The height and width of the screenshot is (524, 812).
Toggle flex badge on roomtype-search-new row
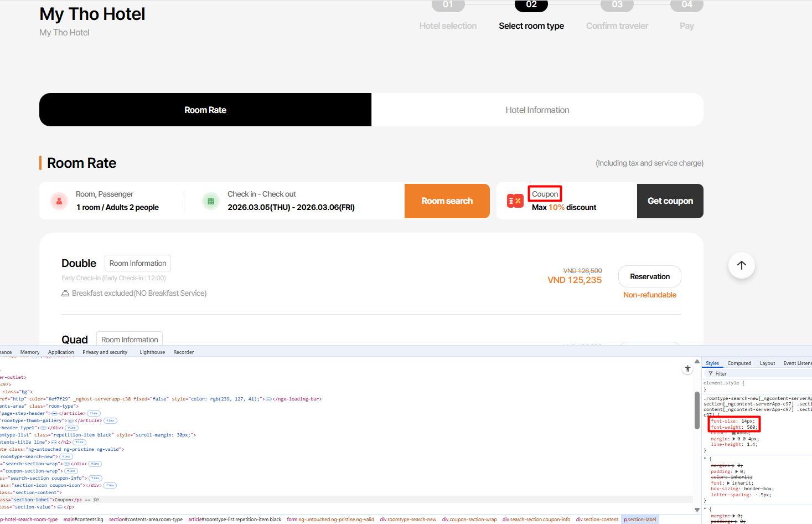pos(66,456)
